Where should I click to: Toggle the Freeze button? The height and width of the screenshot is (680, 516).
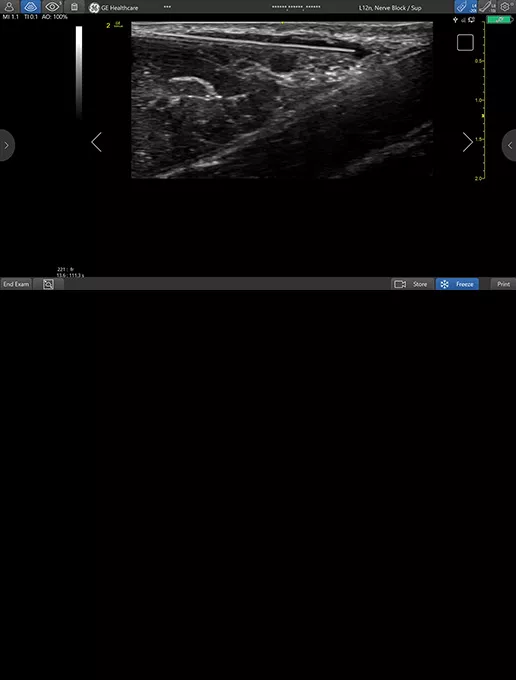[x=457, y=284]
